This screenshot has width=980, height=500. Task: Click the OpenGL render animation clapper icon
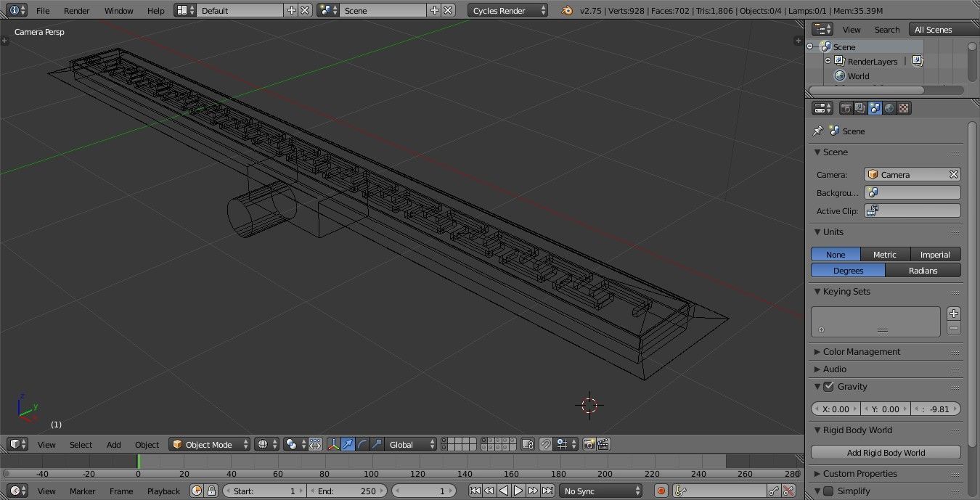tap(603, 444)
